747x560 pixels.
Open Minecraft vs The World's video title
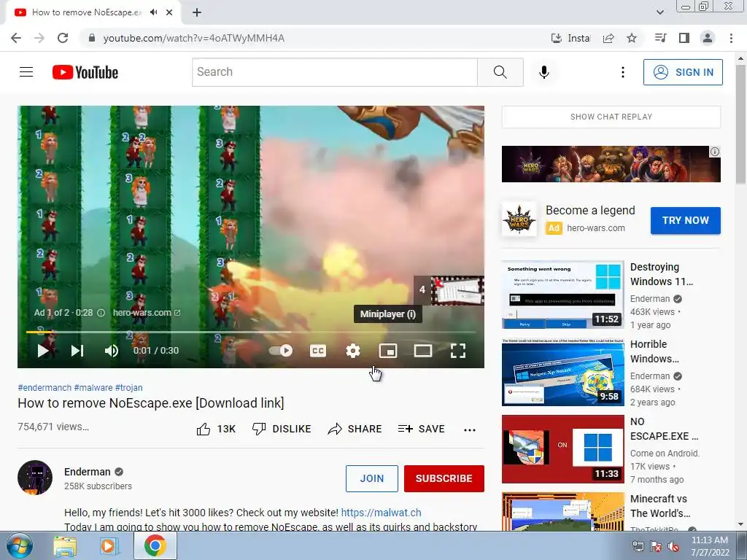(659, 506)
